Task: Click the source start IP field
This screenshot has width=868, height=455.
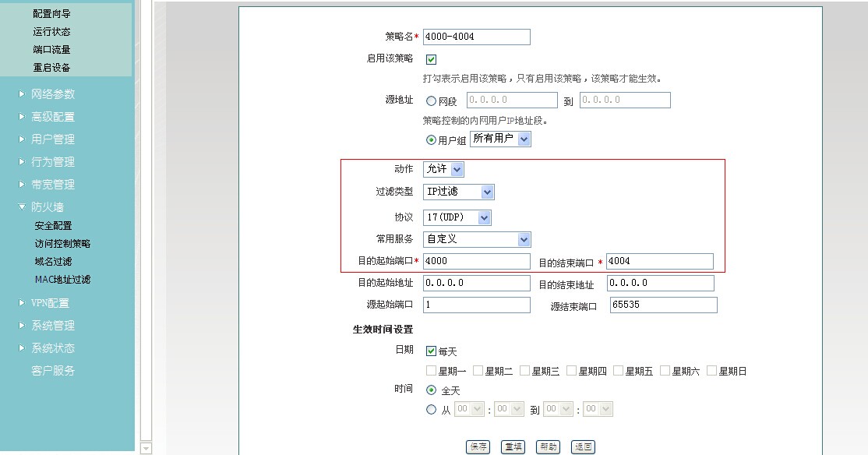Action: point(512,101)
